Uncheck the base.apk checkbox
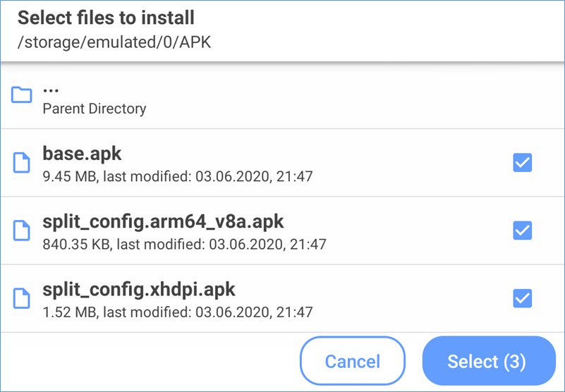The image size is (565, 392). pos(522,163)
